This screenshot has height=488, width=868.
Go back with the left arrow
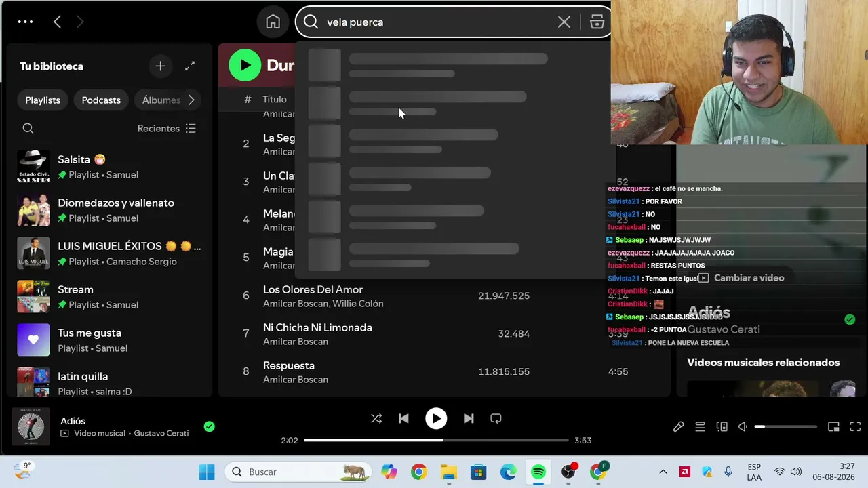[58, 22]
